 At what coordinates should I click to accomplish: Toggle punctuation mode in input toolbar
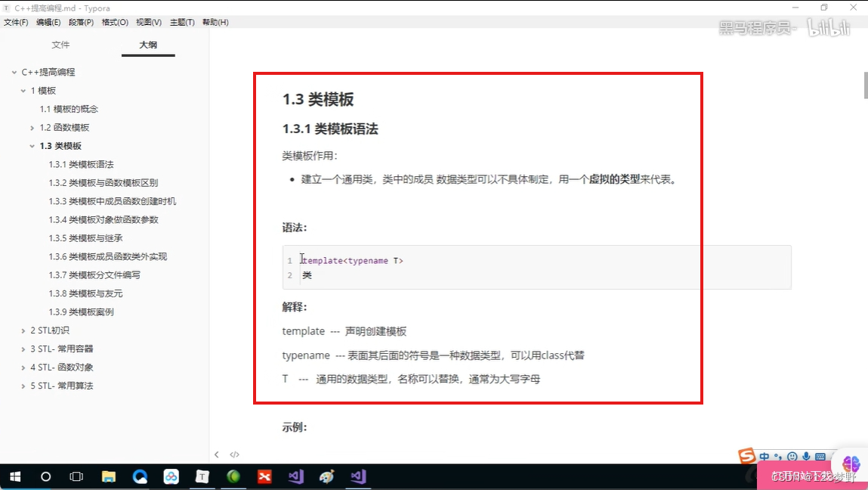tap(778, 456)
